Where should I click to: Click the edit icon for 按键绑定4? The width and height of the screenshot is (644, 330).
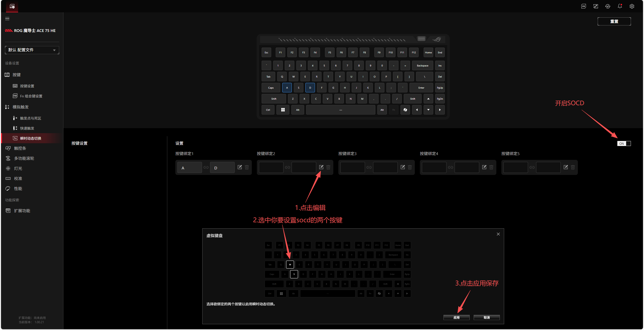[484, 167]
